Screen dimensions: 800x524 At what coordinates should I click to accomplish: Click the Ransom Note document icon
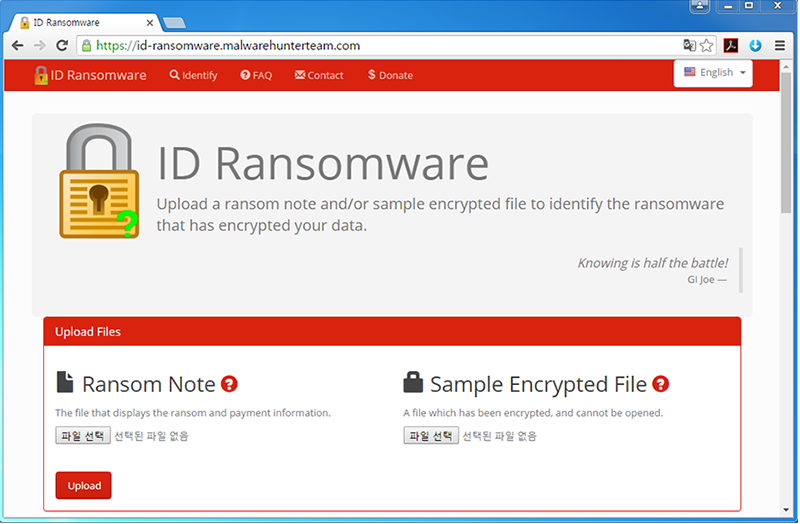pyautogui.click(x=65, y=382)
